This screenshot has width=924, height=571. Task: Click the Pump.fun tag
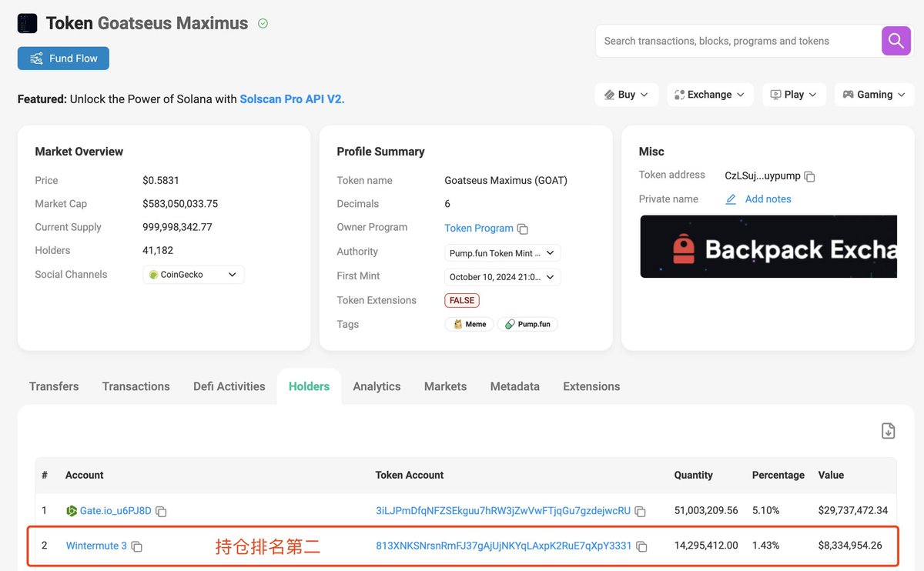click(x=527, y=324)
